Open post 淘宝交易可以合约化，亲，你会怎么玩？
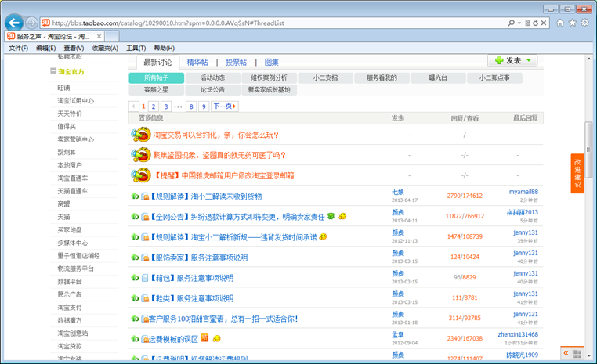 point(216,135)
